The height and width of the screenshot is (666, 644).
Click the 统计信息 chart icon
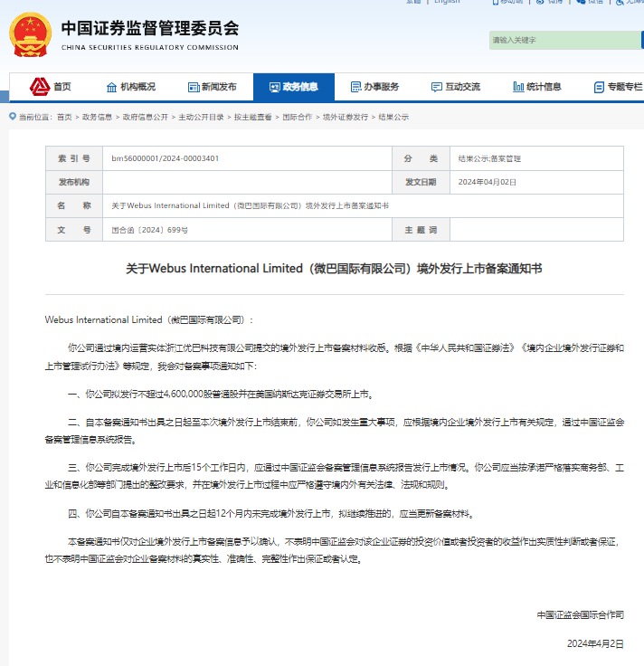coord(517,87)
